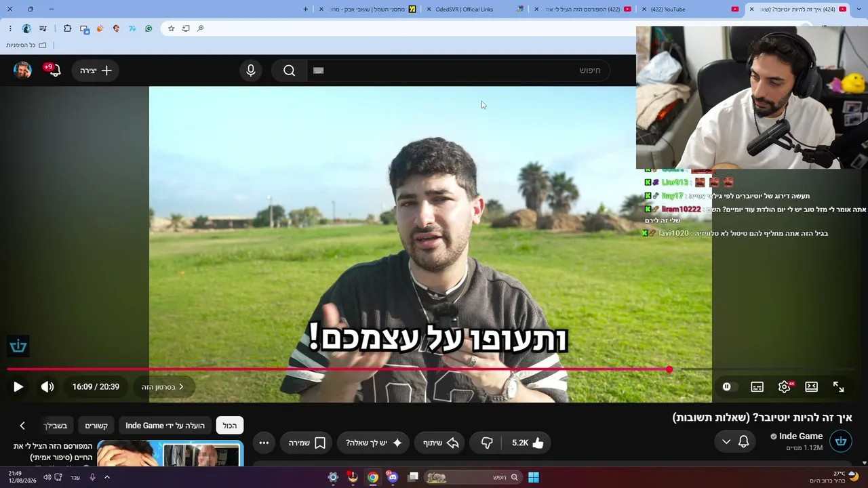Viewport: 868px width, 488px height.
Task: Start voice search with microphone
Action: (x=251, y=70)
